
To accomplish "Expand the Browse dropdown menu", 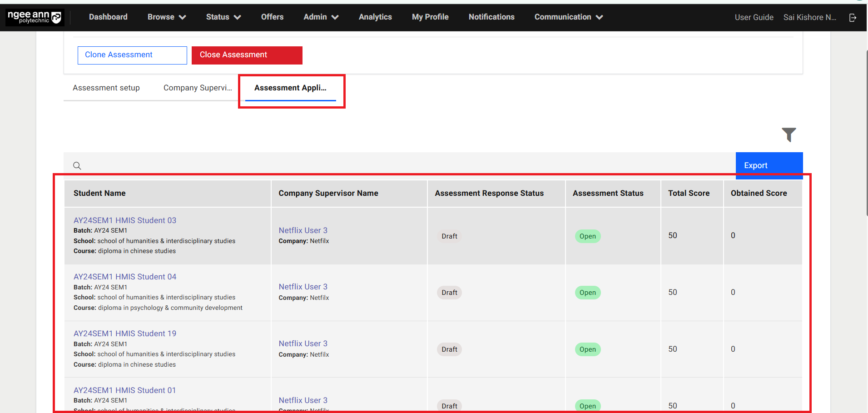I will (166, 17).
